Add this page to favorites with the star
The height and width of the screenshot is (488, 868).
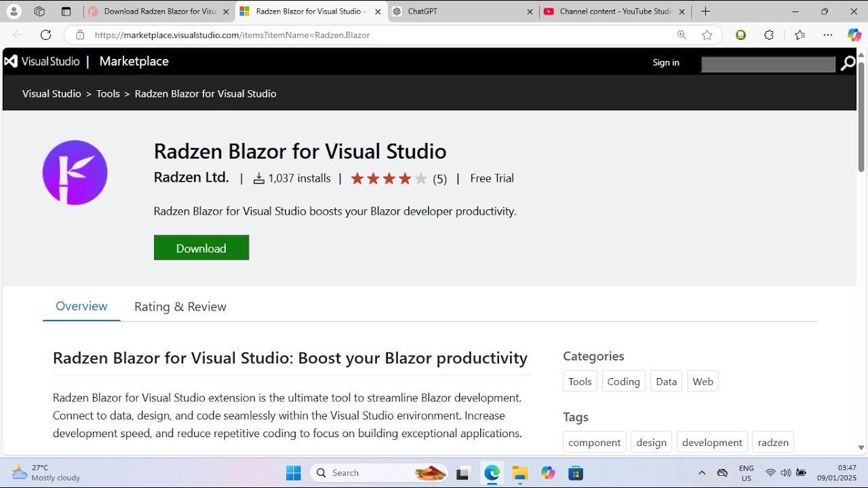tap(707, 35)
